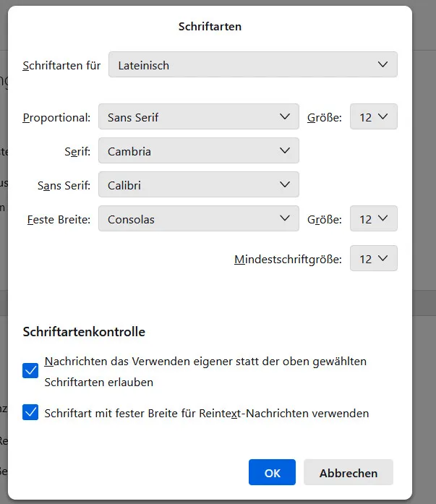Click the Größe: label beside Feste Breite
Viewport: 436px width, 504px height.
pos(325,220)
